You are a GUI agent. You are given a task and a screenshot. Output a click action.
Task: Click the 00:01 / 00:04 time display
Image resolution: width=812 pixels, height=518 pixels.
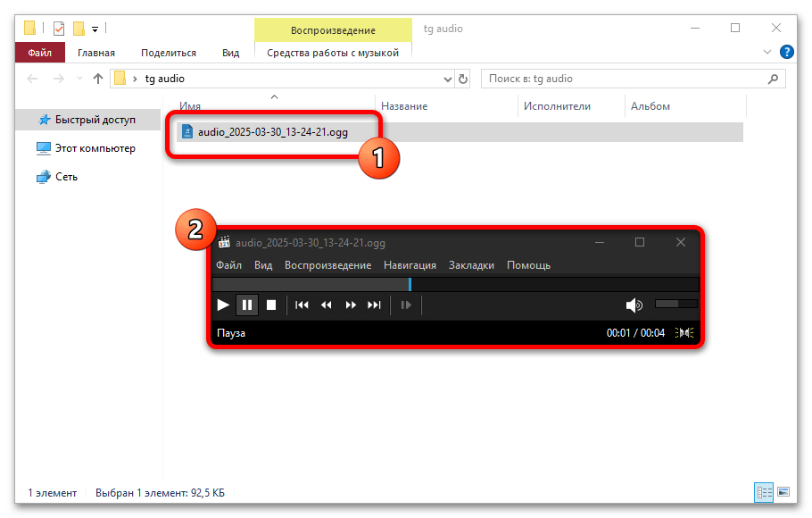coord(635,333)
